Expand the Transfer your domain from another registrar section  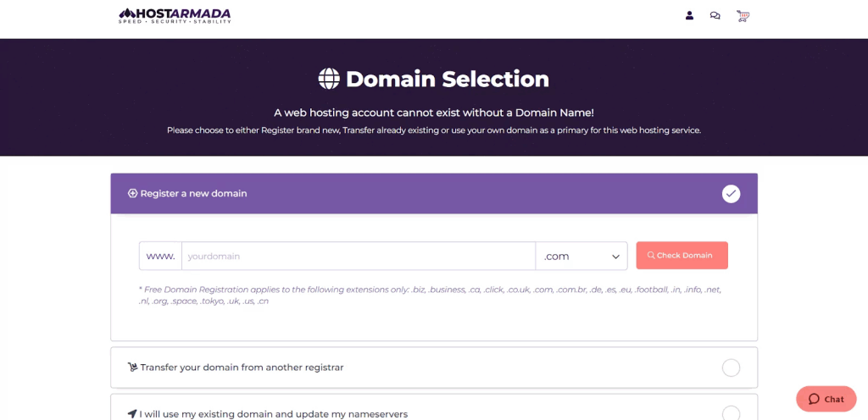tap(242, 367)
